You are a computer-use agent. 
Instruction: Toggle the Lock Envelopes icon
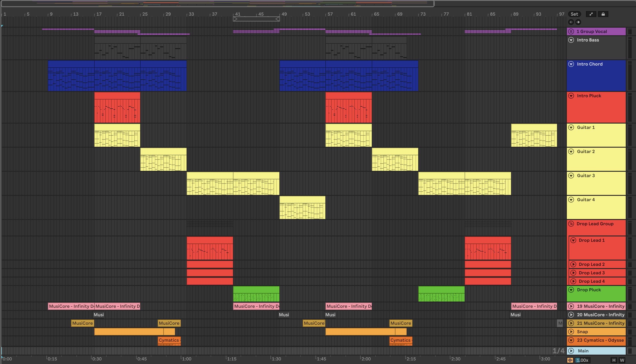click(603, 14)
